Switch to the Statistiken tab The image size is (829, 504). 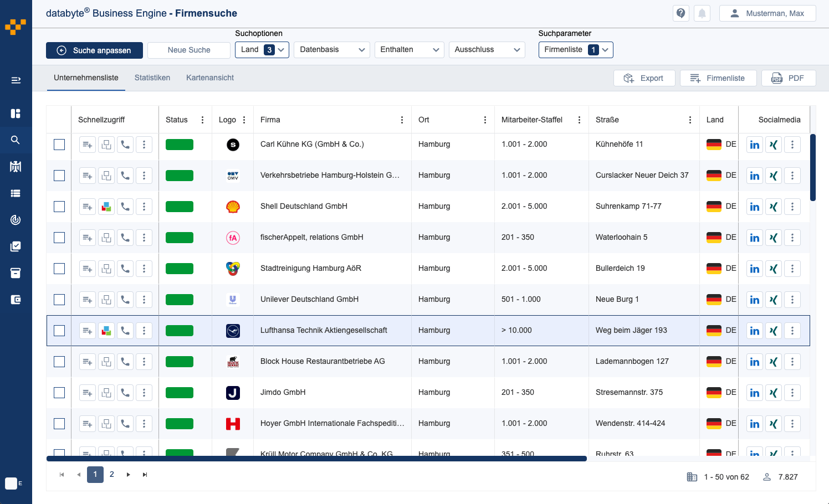point(152,78)
